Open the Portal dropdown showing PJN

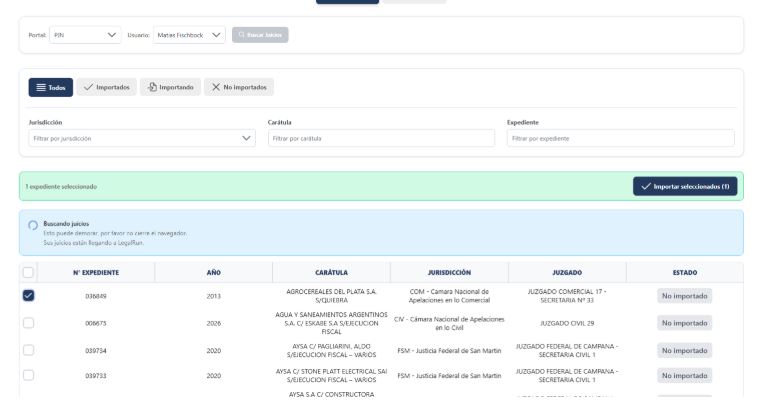tap(85, 35)
